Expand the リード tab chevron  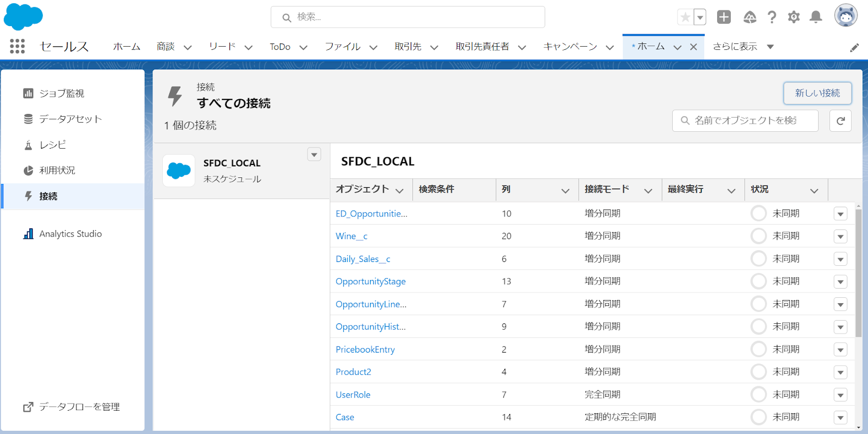click(x=248, y=47)
